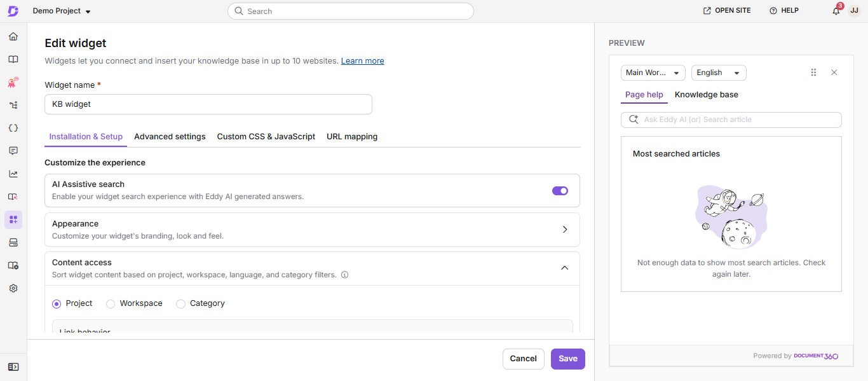Click the search magnifier icon in top bar
The height and width of the screenshot is (381, 868).
(239, 11)
